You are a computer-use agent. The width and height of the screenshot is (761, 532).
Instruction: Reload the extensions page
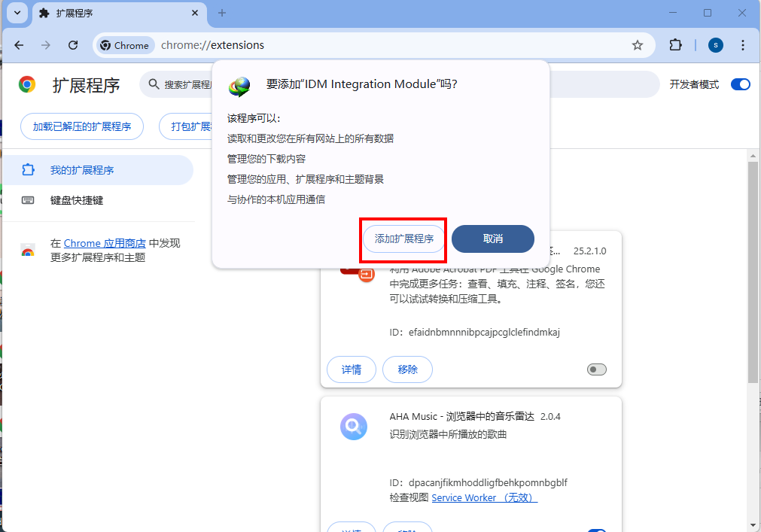pyautogui.click(x=73, y=45)
